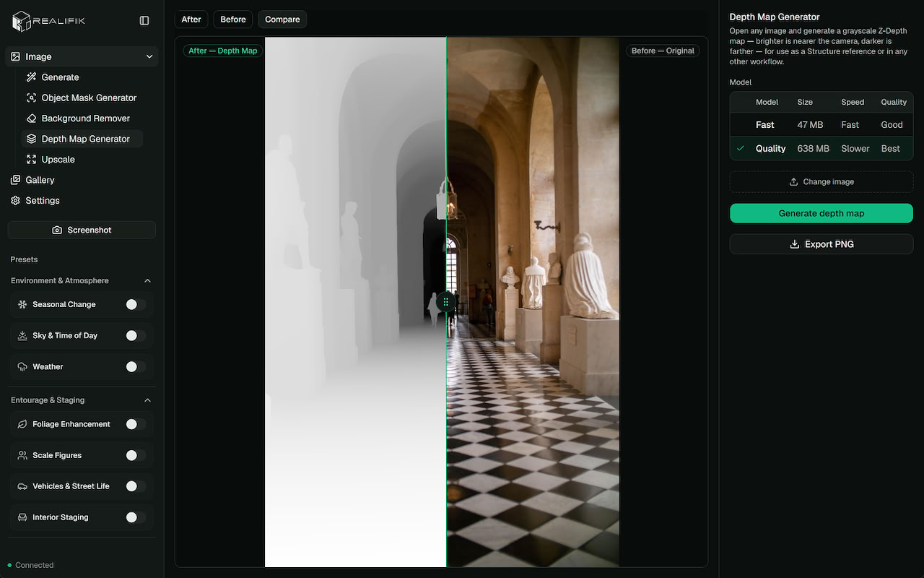Click the Settings gear icon
Screen dimensions: 924x578
16,201
